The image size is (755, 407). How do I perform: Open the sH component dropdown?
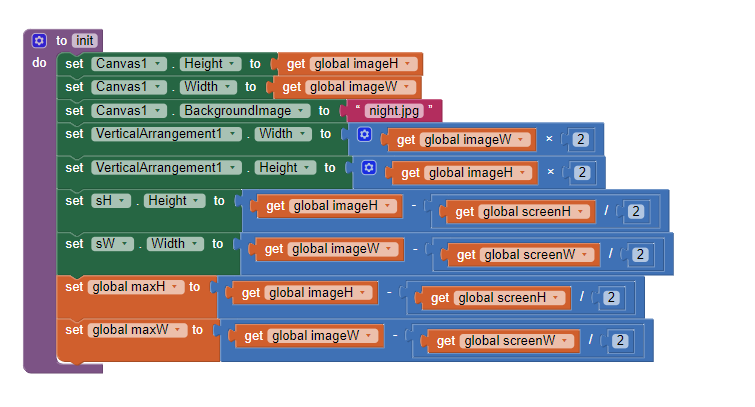pos(111,201)
